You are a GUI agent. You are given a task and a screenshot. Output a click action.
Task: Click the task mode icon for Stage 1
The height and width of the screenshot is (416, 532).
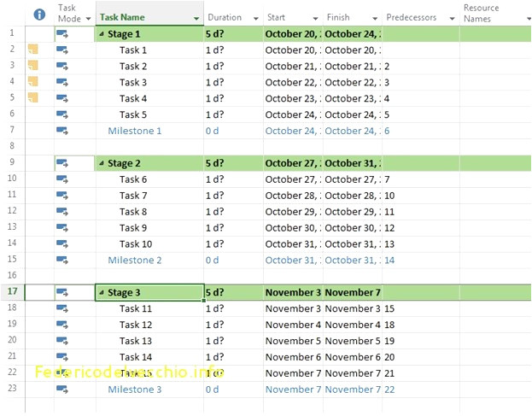(62, 34)
